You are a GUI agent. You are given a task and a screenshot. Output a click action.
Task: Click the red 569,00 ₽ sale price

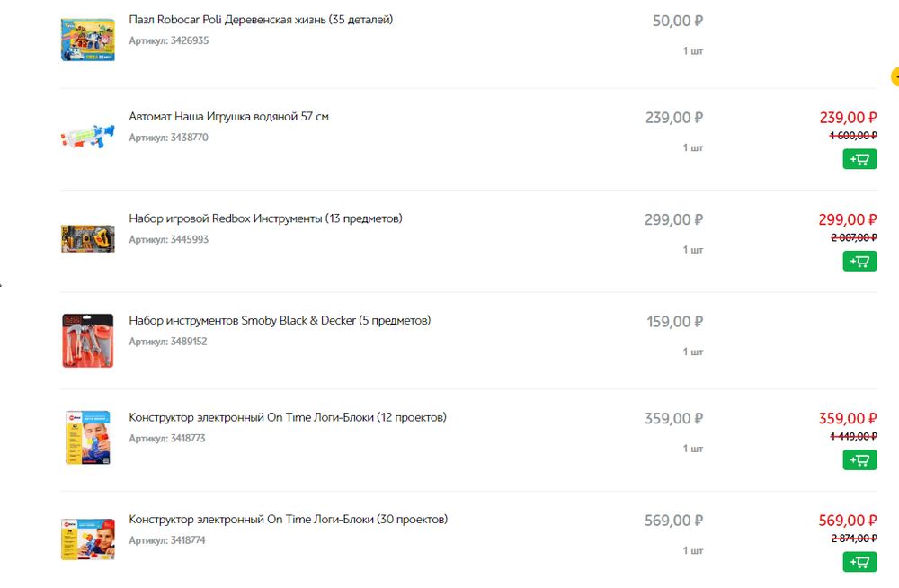tap(848, 521)
